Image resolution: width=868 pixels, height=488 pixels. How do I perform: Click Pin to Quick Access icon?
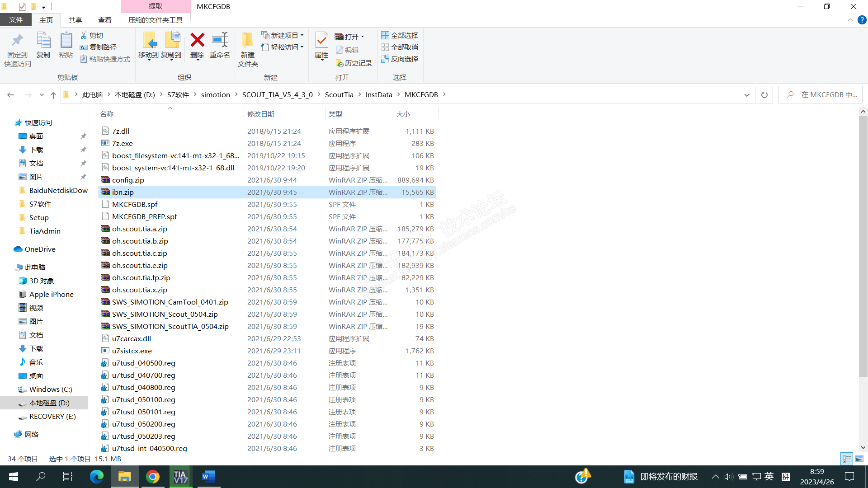click(17, 41)
